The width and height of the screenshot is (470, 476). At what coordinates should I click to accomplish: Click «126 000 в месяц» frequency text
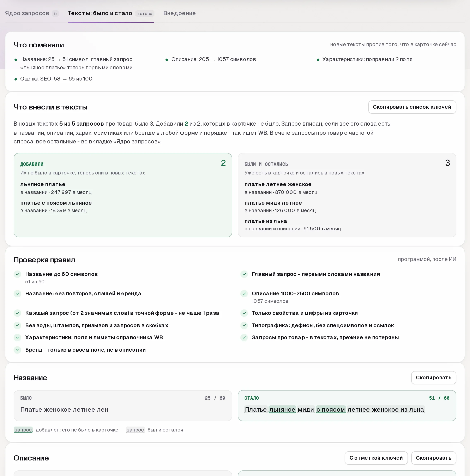[x=295, y=210]
